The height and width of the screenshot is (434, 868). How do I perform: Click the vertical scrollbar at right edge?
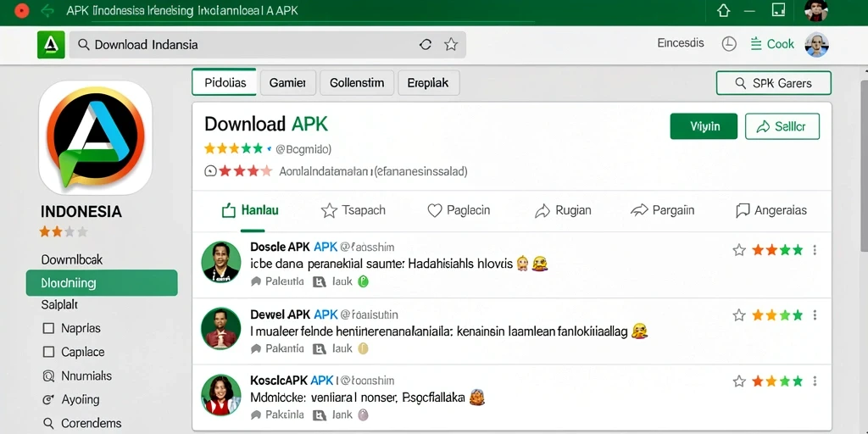click(x=863, y=166)
